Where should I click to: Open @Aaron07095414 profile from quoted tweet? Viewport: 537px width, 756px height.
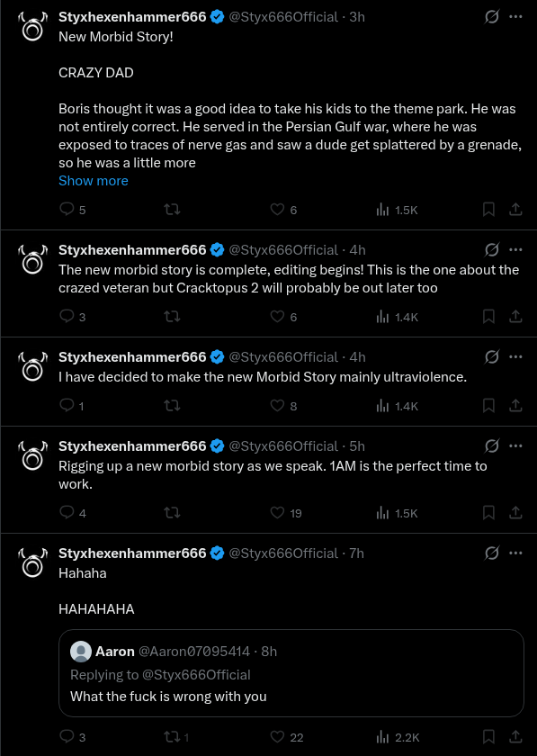[194, 652]
